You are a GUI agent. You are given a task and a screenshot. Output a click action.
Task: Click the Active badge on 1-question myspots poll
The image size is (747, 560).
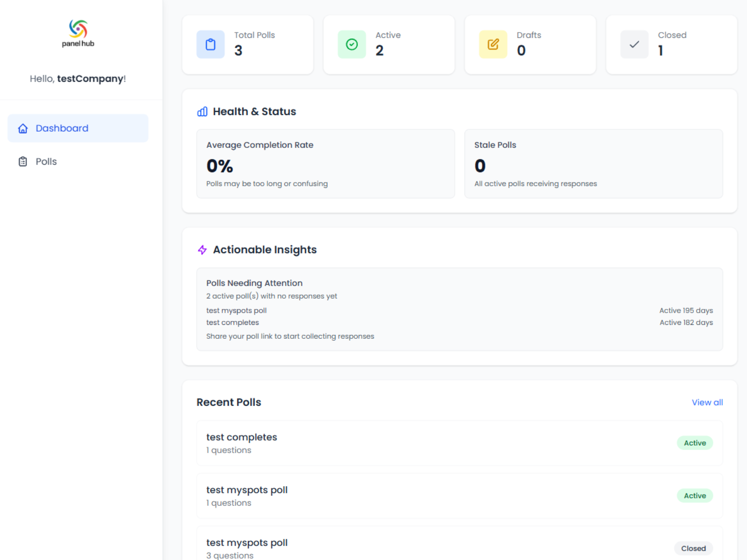[x=695, y=496]
